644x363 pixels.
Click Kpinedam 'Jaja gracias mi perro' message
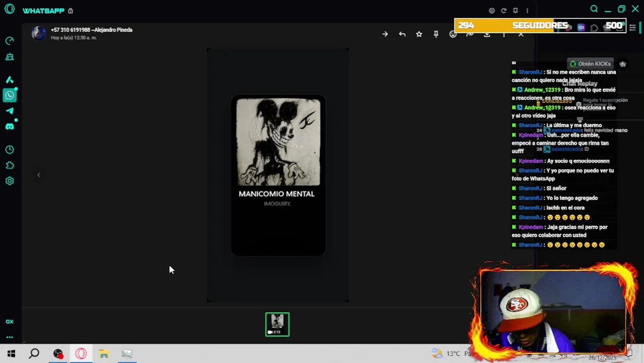pos(560,231)
